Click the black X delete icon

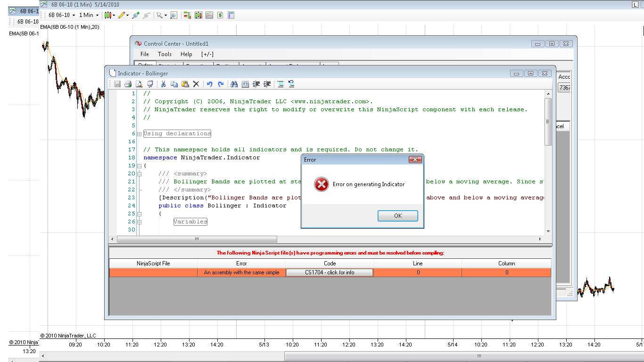[x=196, y=84]
